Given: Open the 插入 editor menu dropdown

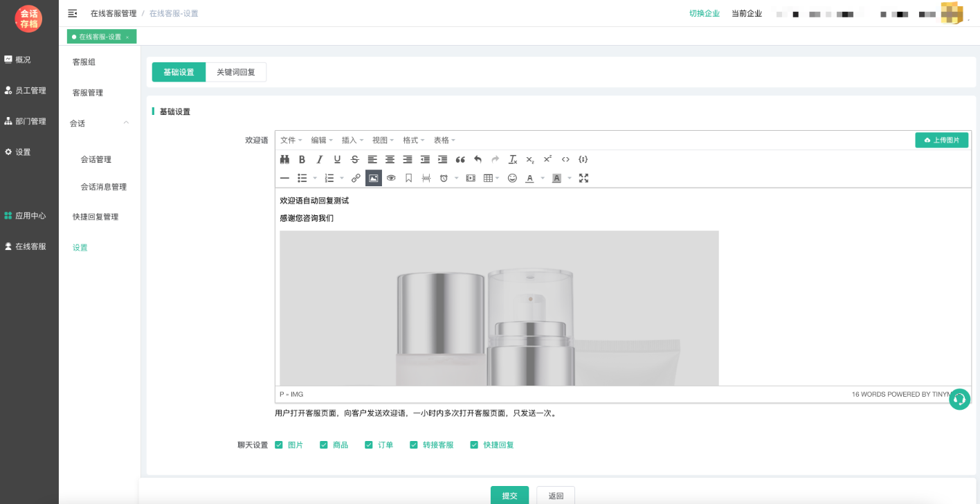Looking at the screenshot, I should [x=352, y=141].
